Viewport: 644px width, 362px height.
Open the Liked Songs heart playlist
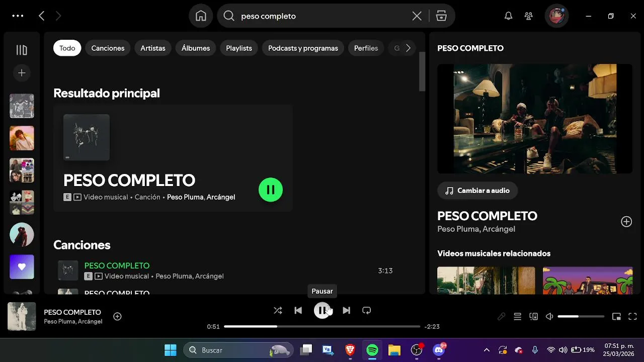[22, 266]
